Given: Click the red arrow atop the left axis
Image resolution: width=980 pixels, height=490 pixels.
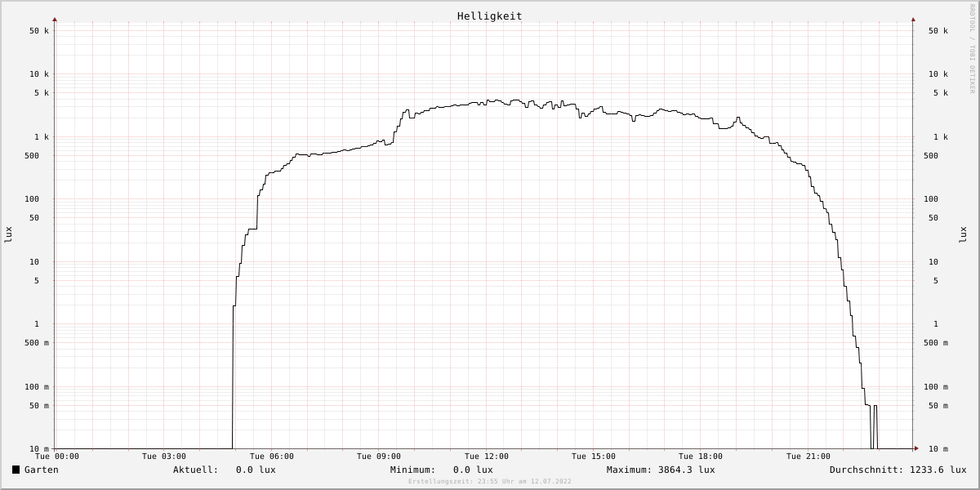Looking at the screenshot, I should [x=55, y=19].
